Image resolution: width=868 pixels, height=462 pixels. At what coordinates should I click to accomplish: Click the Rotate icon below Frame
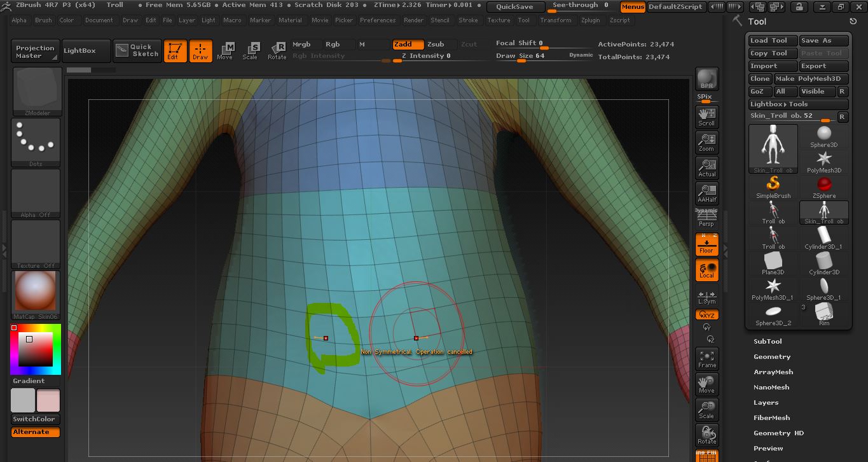706,435
